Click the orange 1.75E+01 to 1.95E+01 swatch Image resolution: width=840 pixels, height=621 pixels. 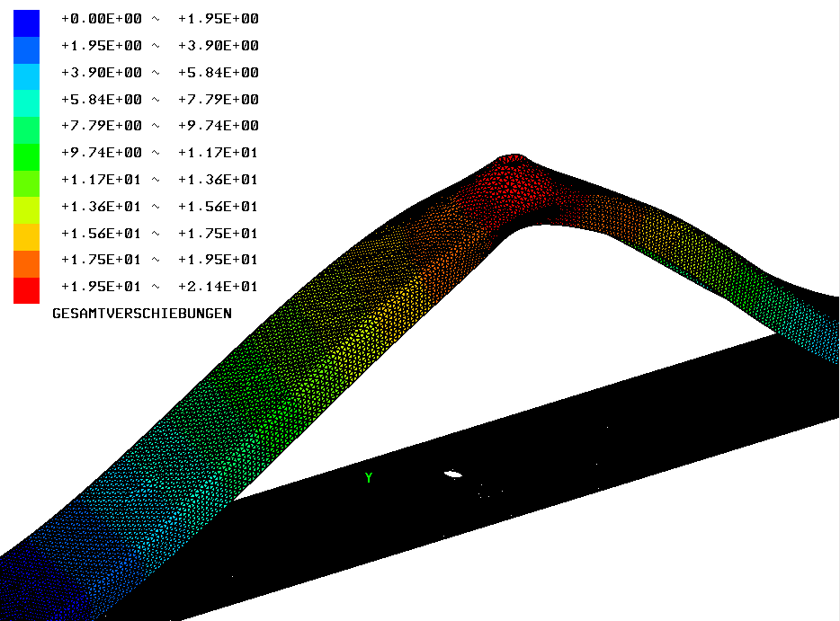pyautogui.click(x=26, y=264)
